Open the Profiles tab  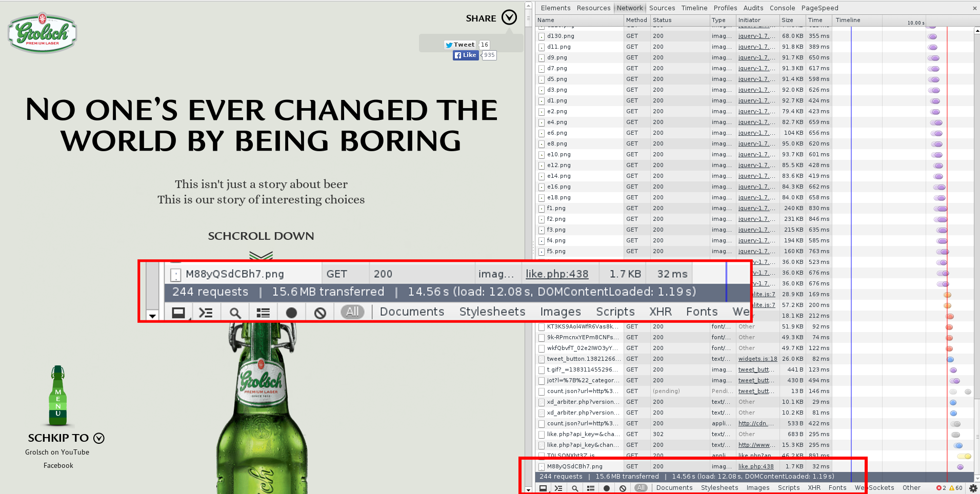point(725,8)
